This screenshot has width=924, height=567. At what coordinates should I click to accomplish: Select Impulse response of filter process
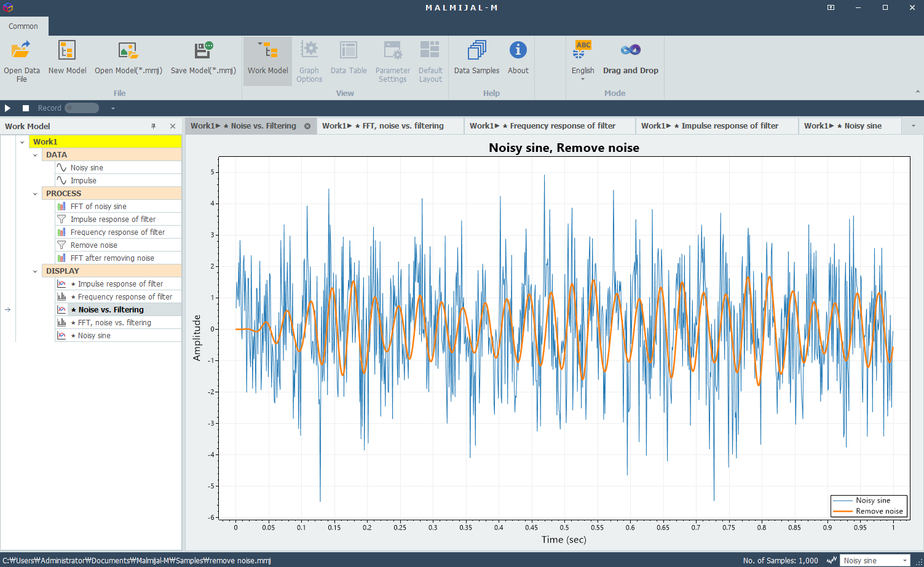click(x=118, y=220)
